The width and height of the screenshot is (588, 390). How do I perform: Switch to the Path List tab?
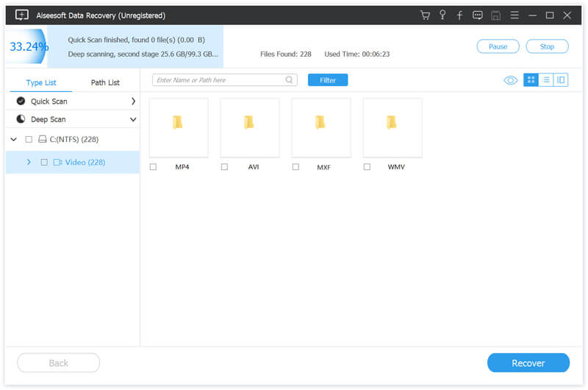pyautogui.click(x=105, y=82)
